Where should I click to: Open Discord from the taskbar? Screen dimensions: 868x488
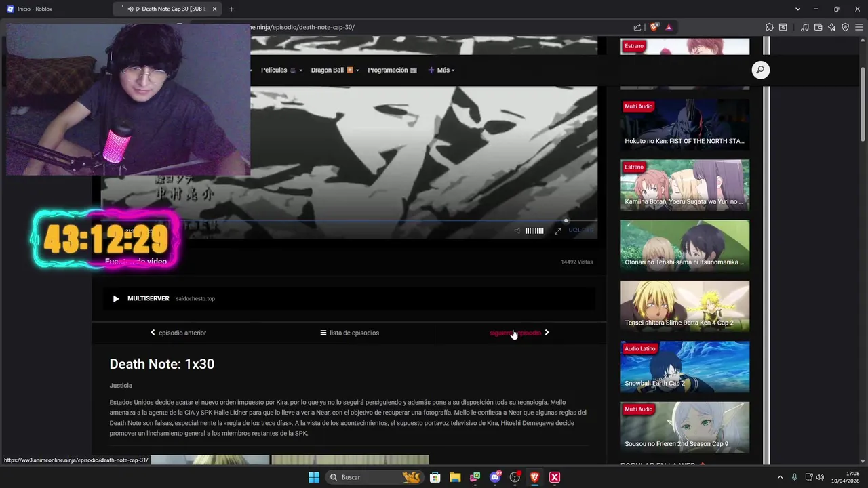tap(495, 477)
